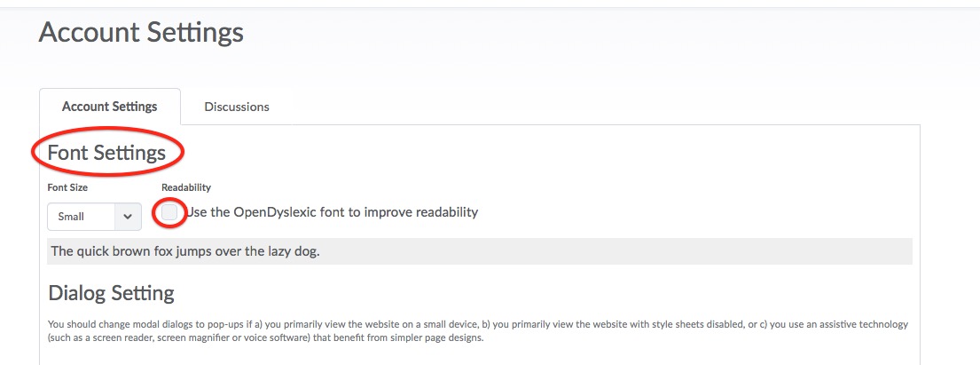The height and width of the screenshot is (365, 980).
Task: Click the Dialog Setting heading
Action: (111, 293)
